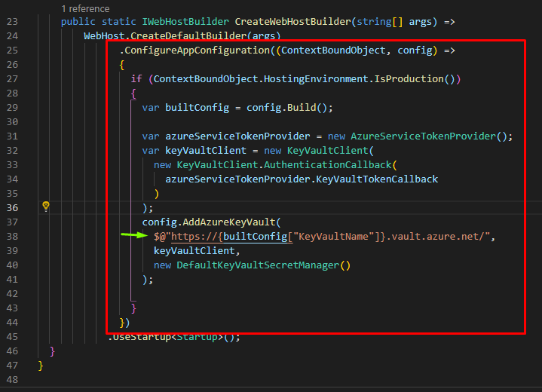Image resolution: width=542 pixels, height=392 pixels.
Task: Click line number 23 in the gutter
Action: [x=12, y=22]
